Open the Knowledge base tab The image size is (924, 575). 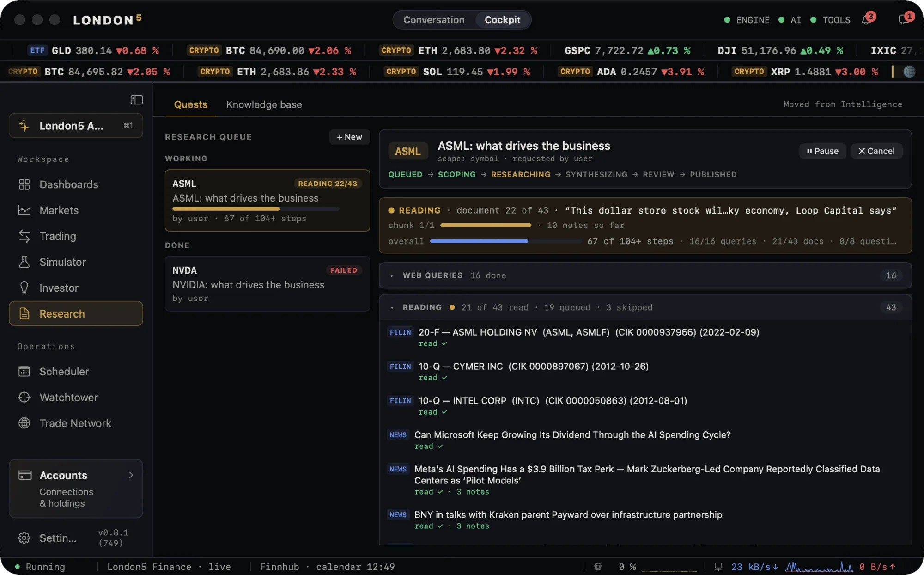[x=264, y=104]
